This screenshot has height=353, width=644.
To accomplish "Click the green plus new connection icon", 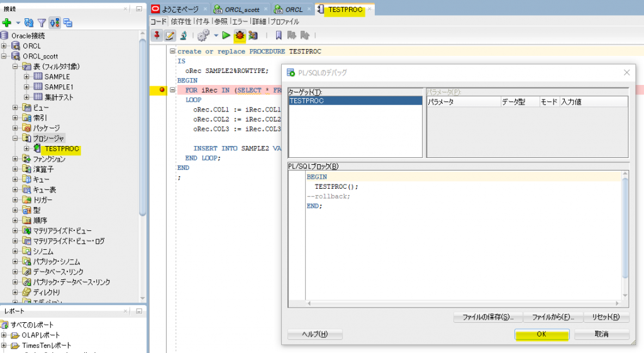I will [7, 23].
